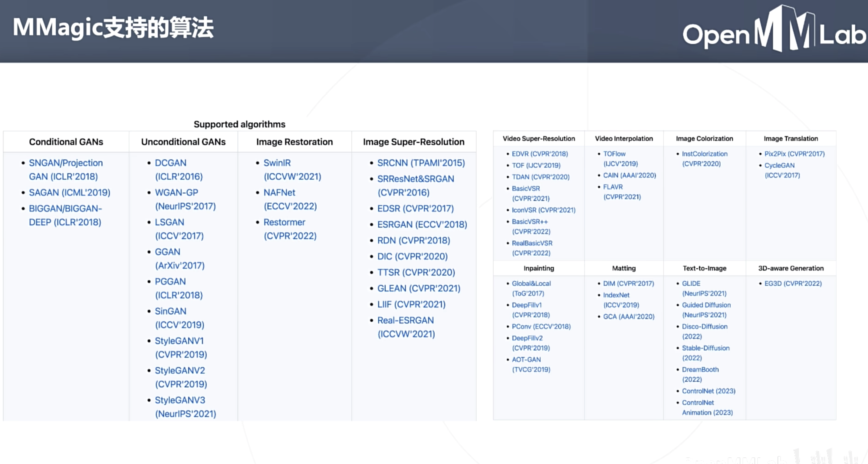Open the SNGAN/Projection GAN link
This screenshot has height=464, width=868.
[66, 163]
